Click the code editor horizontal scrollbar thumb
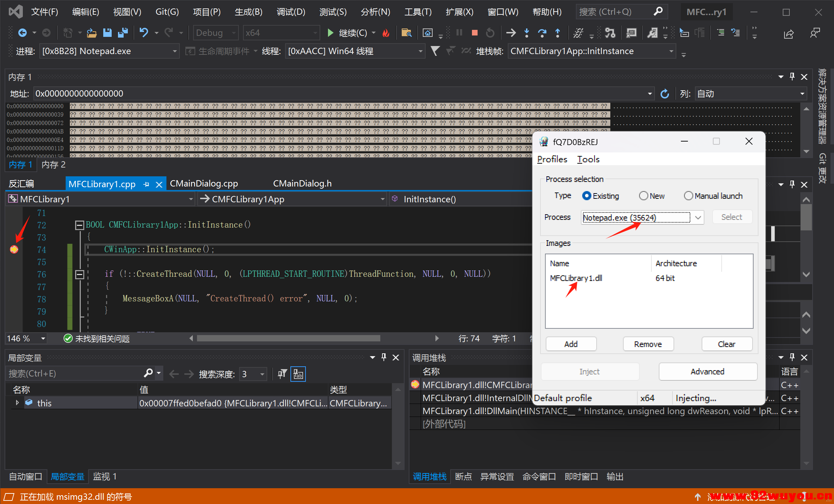 [288, 338]
